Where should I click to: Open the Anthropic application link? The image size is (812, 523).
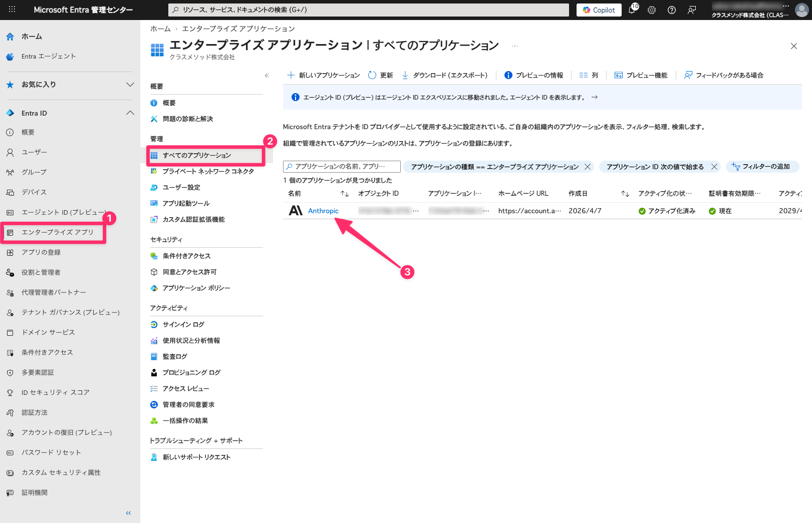pyautogui.click(x=323, y=211)
